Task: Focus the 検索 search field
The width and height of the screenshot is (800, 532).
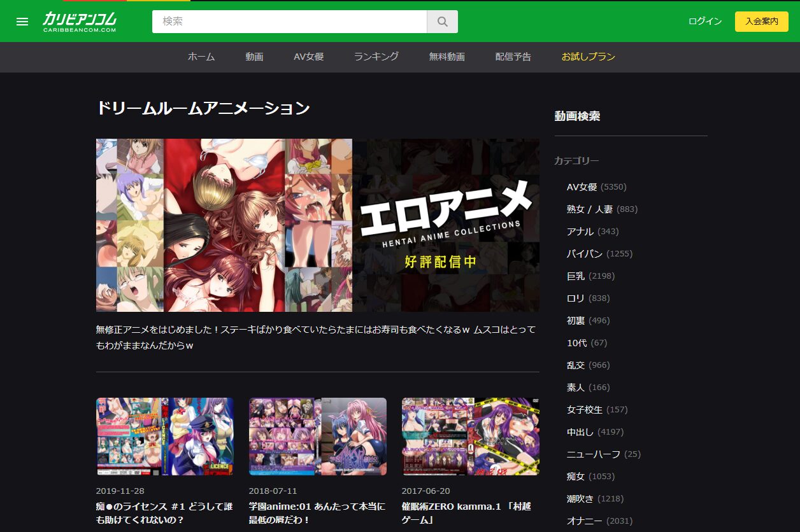Action: [x=289, y=22]
